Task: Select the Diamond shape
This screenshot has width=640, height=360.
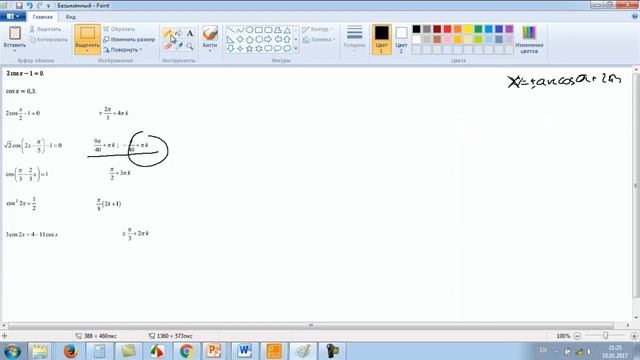Action: [x=240, y=39]
